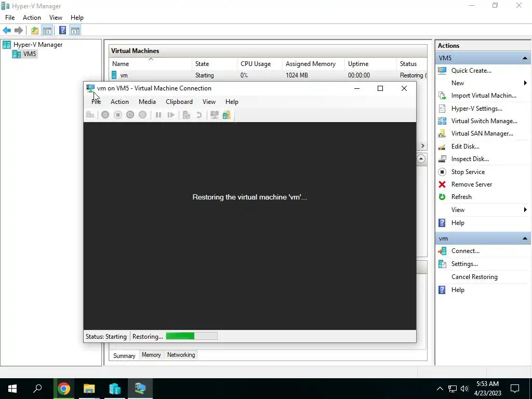Switch to the Summary tab

124,355
